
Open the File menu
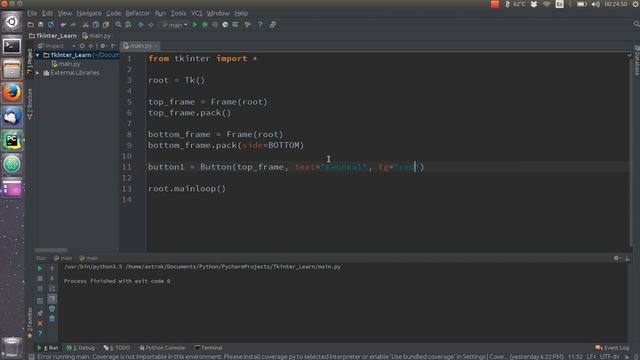pyautogui.click(x=32, y=13)
